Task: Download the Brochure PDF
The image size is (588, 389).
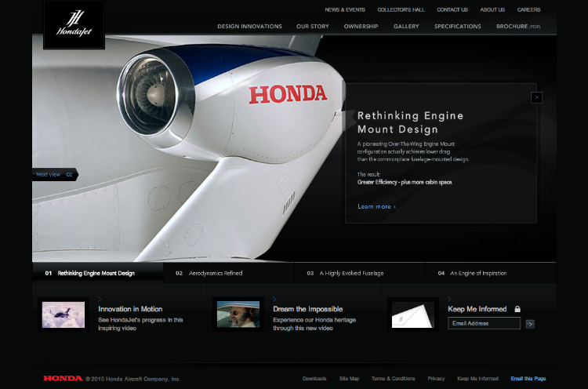Action: [x=518, y=26]
